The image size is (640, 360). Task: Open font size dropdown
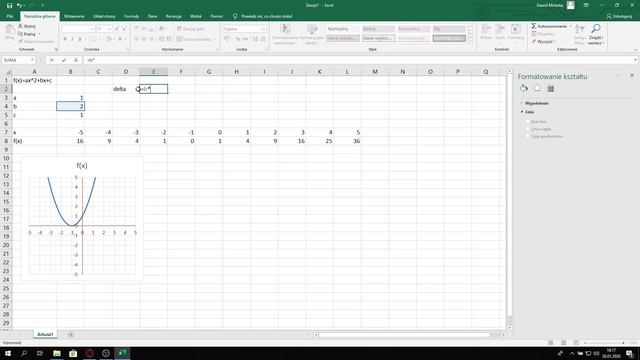coord(109,29)
